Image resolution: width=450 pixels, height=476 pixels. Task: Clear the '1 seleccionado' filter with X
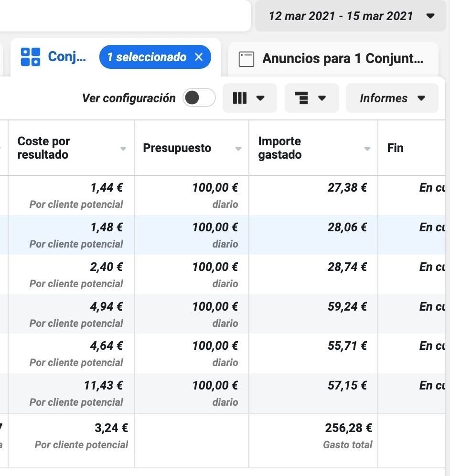199,57
